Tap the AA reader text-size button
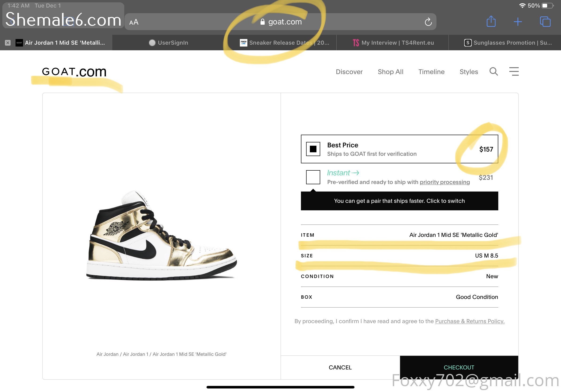 pos(134,22)
